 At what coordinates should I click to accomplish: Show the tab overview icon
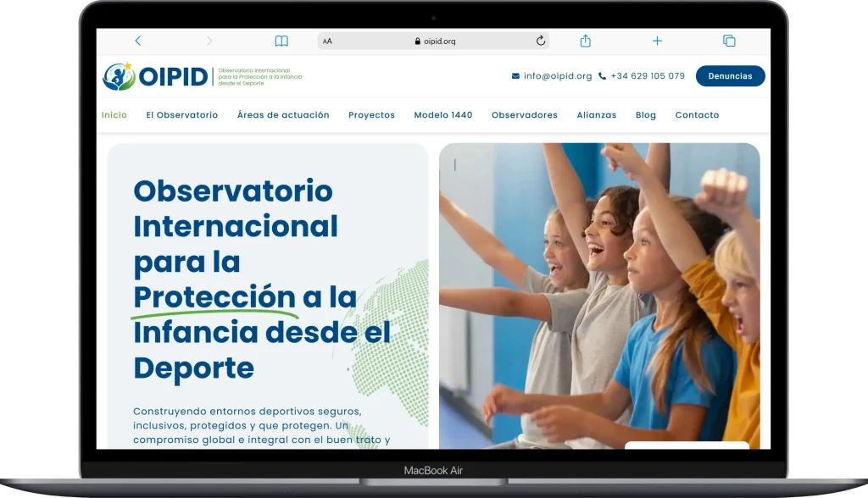(728, 41)
